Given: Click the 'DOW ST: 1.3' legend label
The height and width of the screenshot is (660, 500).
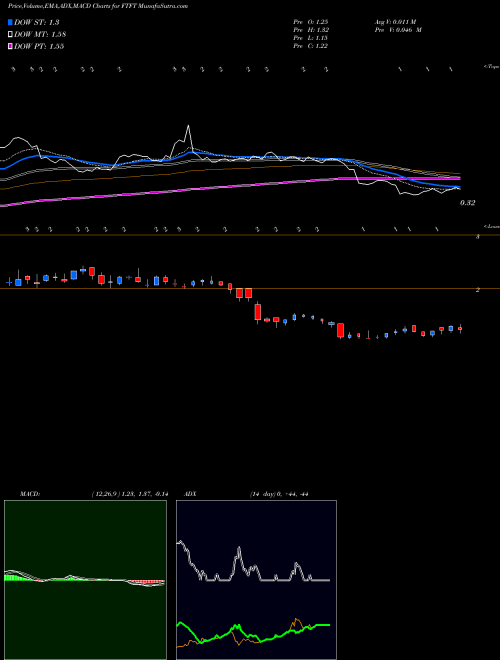Looking at the screenshot, I should pos(37,23).
